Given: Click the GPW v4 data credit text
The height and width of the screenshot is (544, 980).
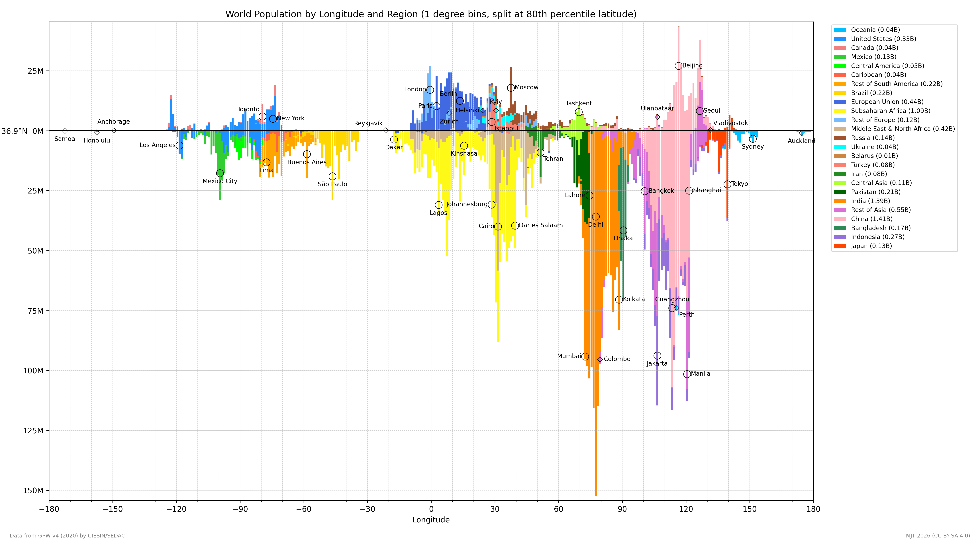Looking at the screenshot, I should tap(67, 536).
